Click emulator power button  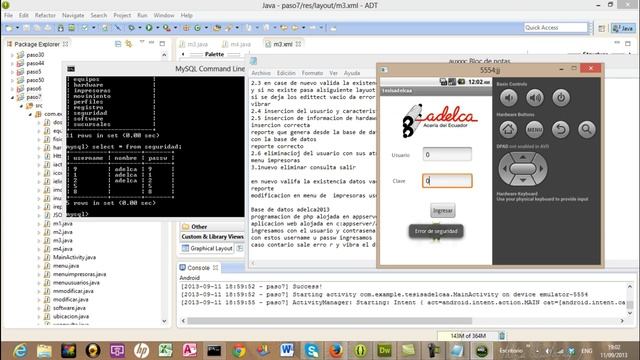pyautogui.click(x=561, y=98)
